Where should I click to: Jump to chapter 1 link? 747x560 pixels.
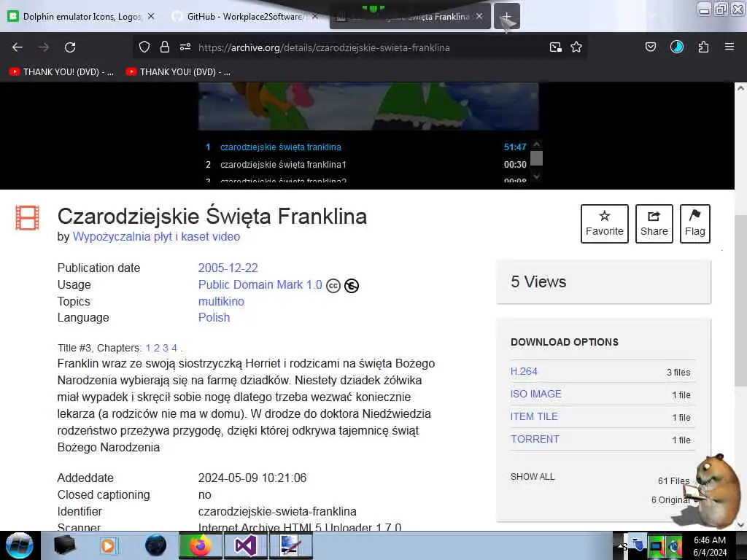[148, 348]
